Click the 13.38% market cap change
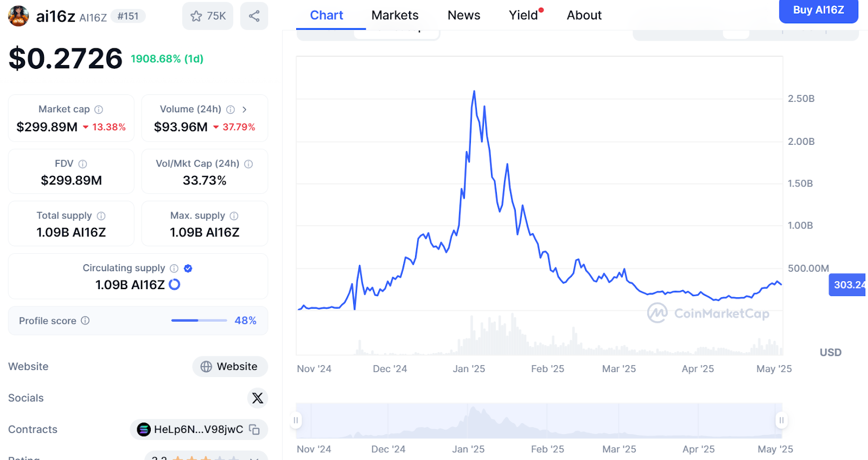The width and height of the screenshot is (868, 460). [104, 127]
